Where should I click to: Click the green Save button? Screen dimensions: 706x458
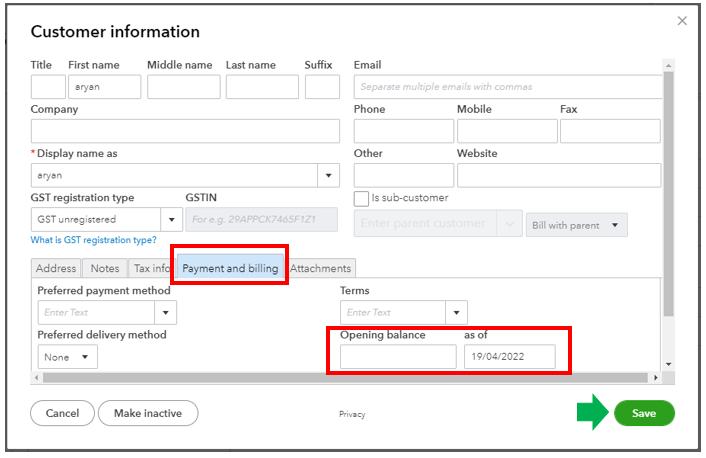(x=644, y=413)
